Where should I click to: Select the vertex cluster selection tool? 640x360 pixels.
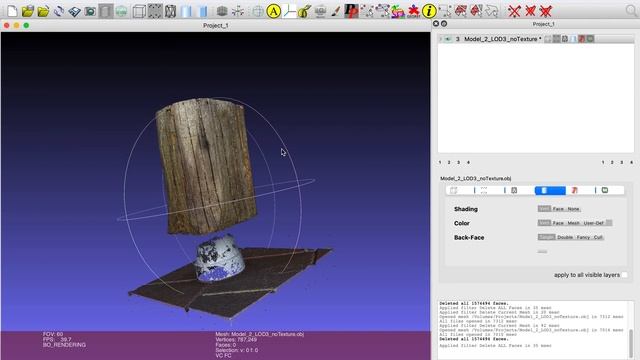point(382,11)
